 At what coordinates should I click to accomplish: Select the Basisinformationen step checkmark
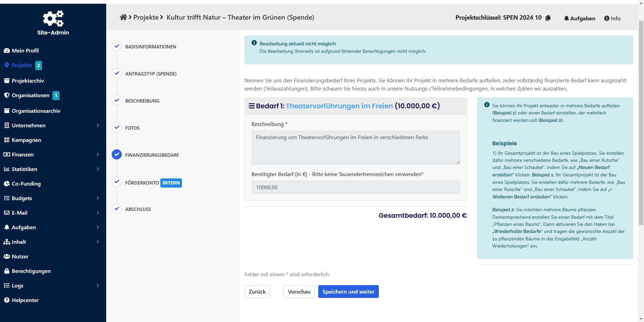pos(117,46)
